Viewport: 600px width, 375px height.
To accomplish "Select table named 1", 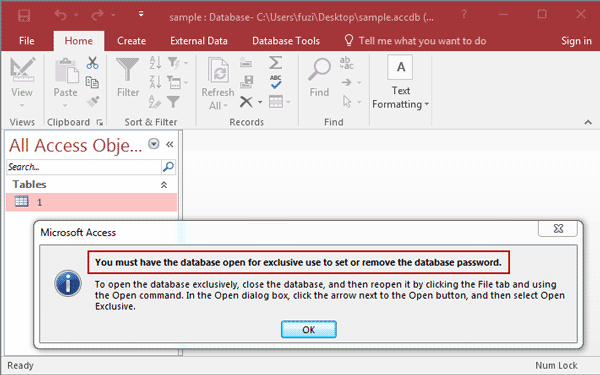I will (91, 202).
